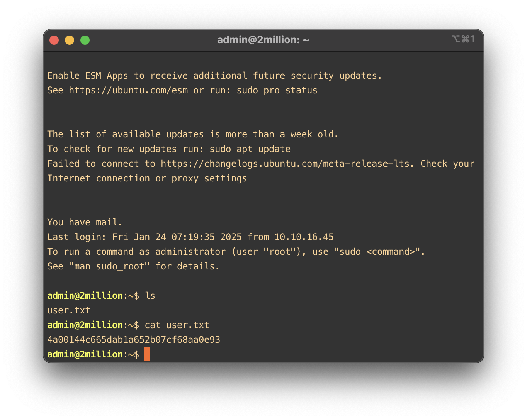Screen dimensions: 527x420
Task: Click the window title admin@2million: ~
Action: (263, 40)
